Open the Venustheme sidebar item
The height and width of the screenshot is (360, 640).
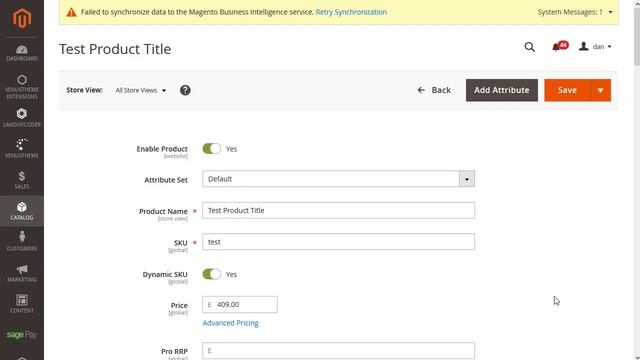coord(22,148)
